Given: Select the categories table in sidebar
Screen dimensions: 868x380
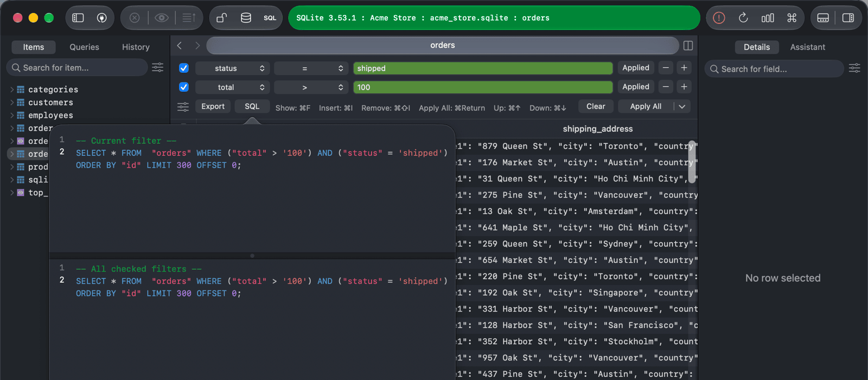Looking at the screenshot, I should click(53, 89).
